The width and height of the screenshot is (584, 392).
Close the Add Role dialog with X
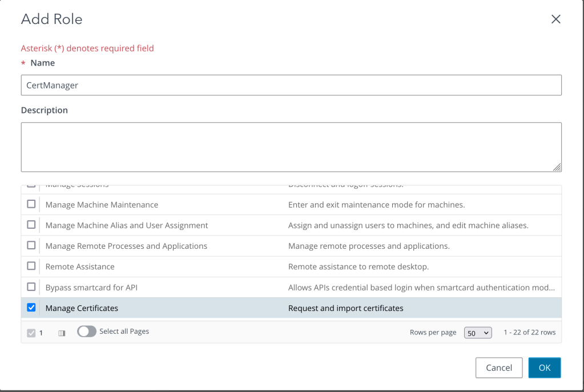[x=555, y=19]
